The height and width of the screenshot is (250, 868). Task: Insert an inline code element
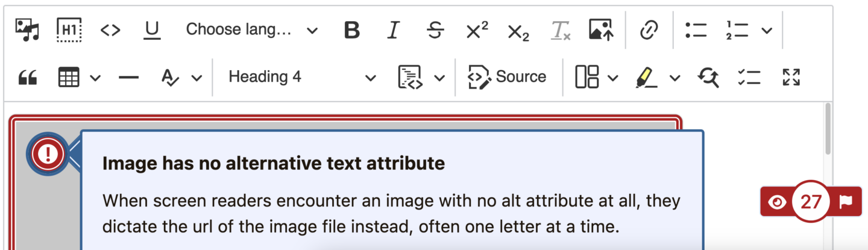pyautogui.click(x=110, y=30)
